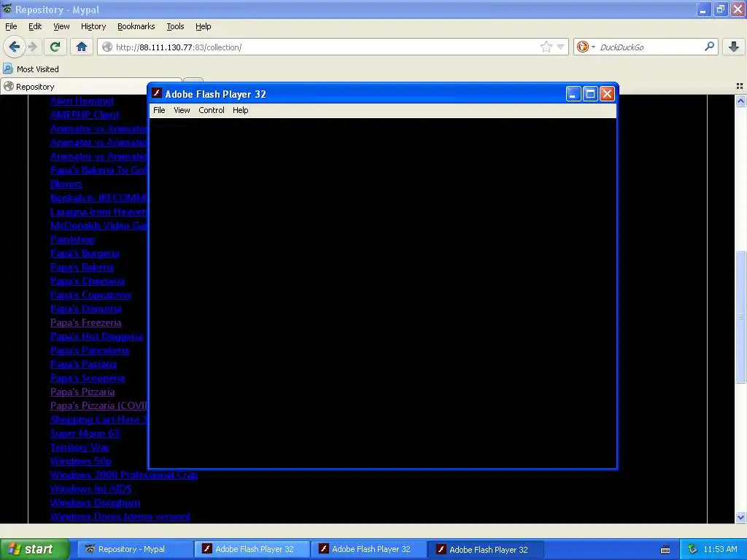Open the Papa's Pastaria link
The height and width of the screenshot is (560, 747).
[x=83, y=364]
